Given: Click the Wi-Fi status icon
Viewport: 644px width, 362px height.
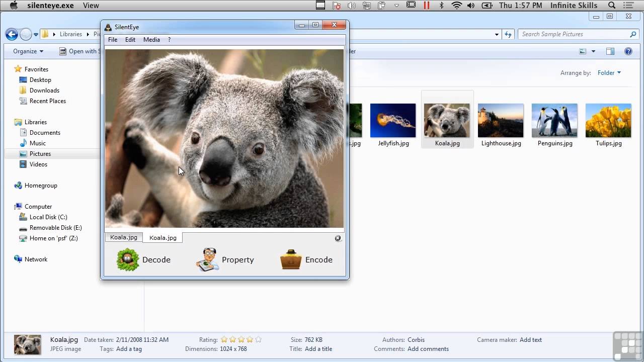Looking at the screenshot, I should coord(456,6).
